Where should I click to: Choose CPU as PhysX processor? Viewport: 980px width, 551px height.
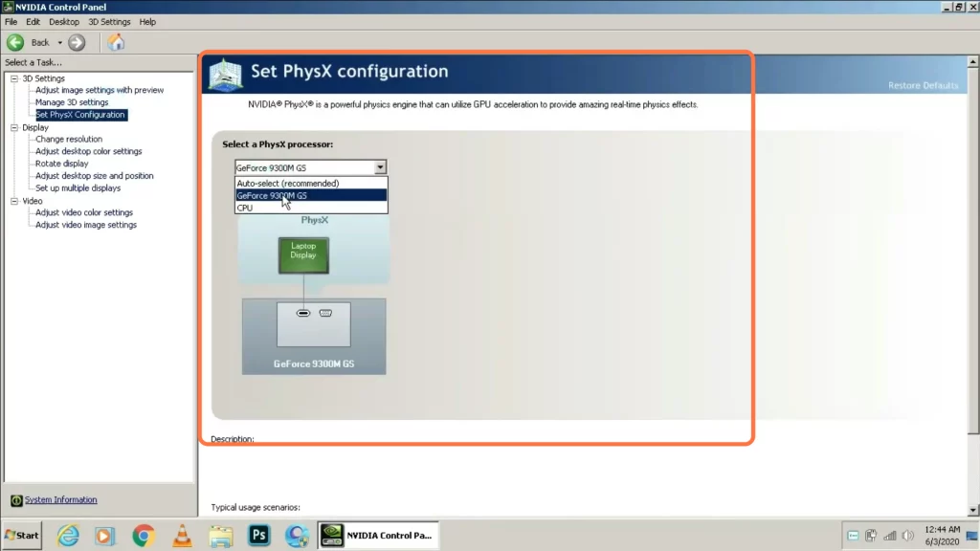(311, 208)
